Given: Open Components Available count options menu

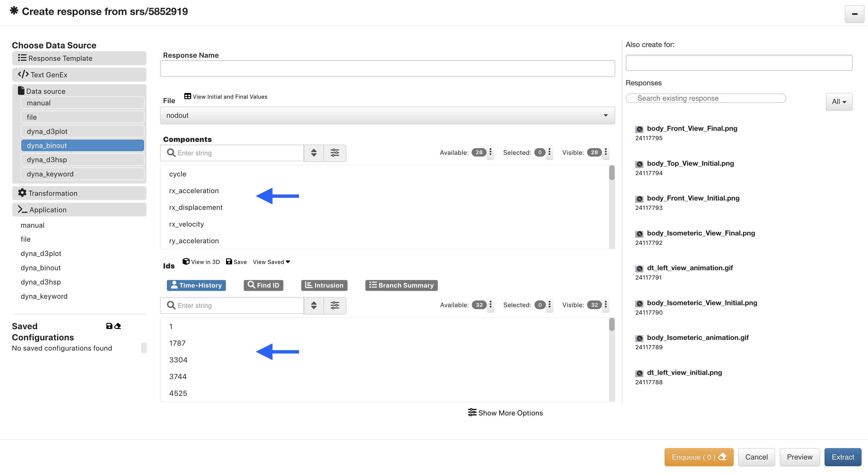Looking at the screenshot, I should point(490,152).
